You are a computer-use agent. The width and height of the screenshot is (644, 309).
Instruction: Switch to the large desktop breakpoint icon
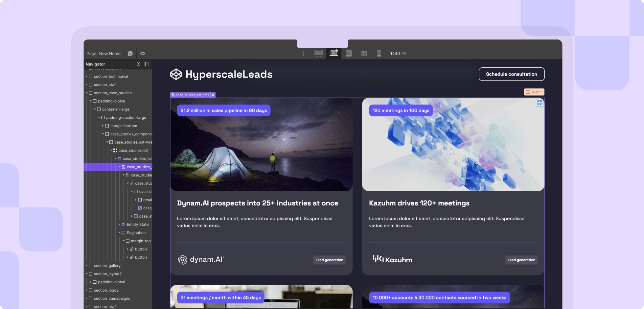(x=318, y=53)
